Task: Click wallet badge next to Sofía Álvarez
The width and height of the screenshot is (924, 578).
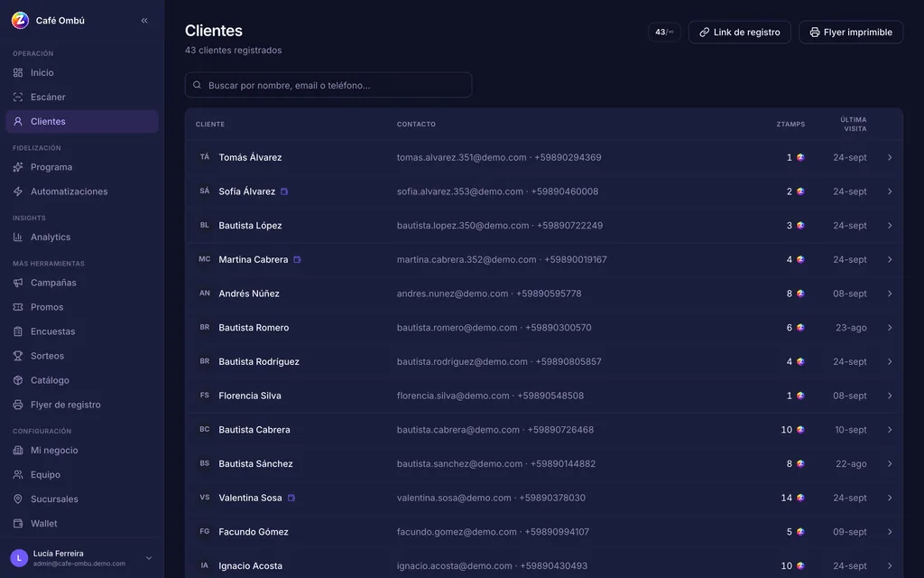Action: pos(284,191)
